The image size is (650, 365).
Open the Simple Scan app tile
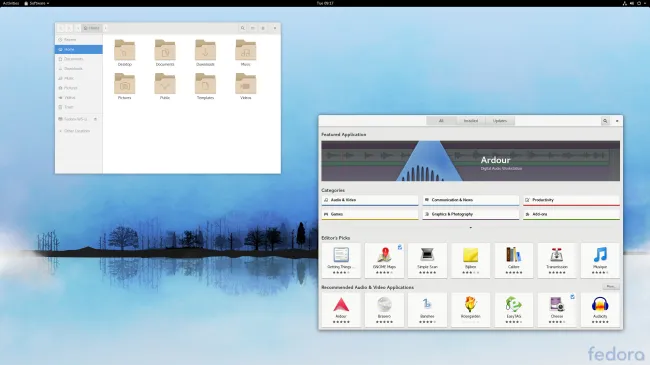click(x=427, y=260)
